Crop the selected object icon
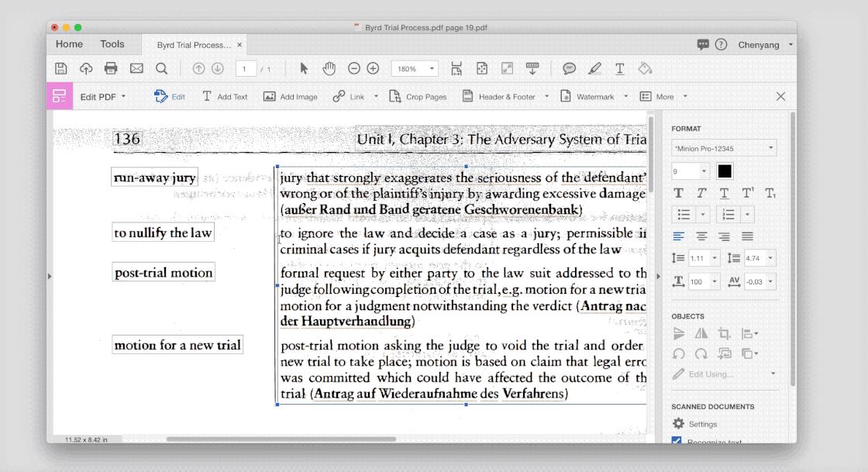 pos(724,334)
